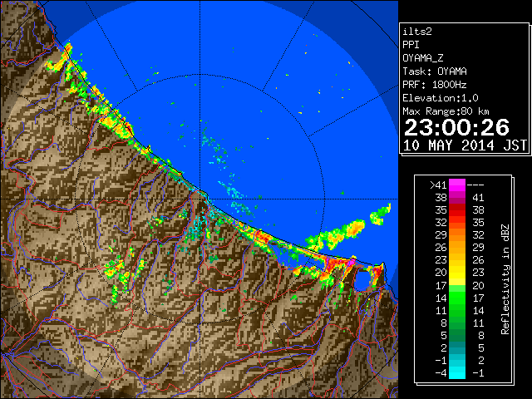This screenshot has height=399, width=532.
Task: Click the '-4' legend label
Action: [441, 373]
